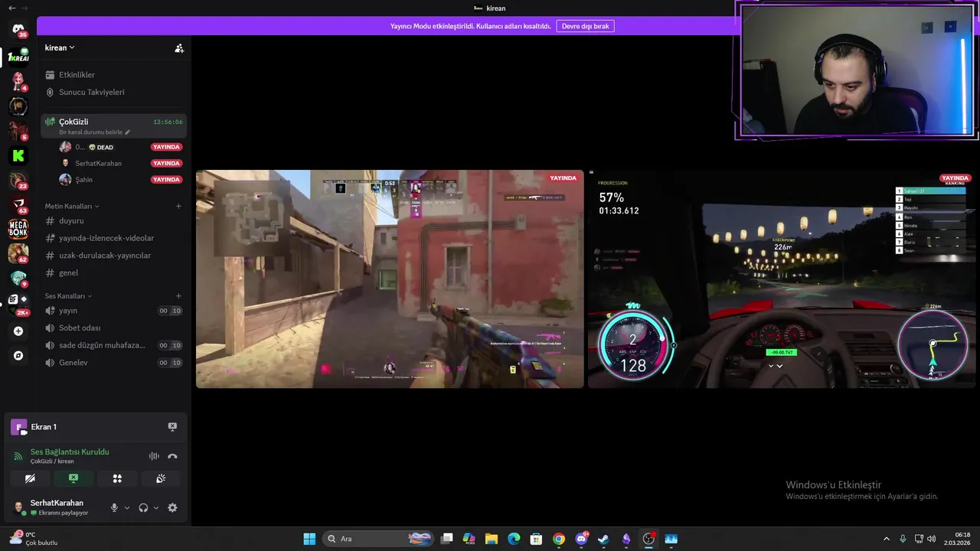980x551 pixels.
Task: Add a text channel with Metin Kanalları plus
Action: pyautogui.click(x=178, y=206)
